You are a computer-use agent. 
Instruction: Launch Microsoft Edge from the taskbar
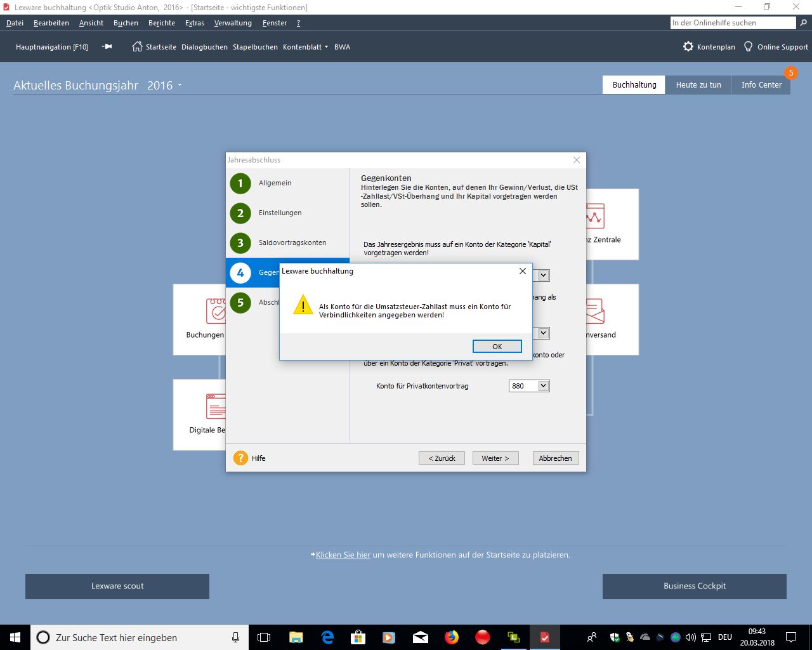tap(327, 637)
